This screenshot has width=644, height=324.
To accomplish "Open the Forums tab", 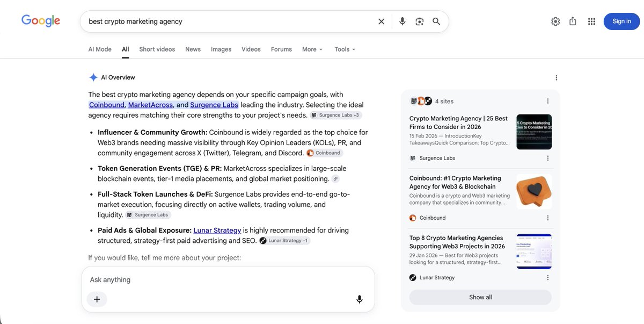I will click(281, 49).
